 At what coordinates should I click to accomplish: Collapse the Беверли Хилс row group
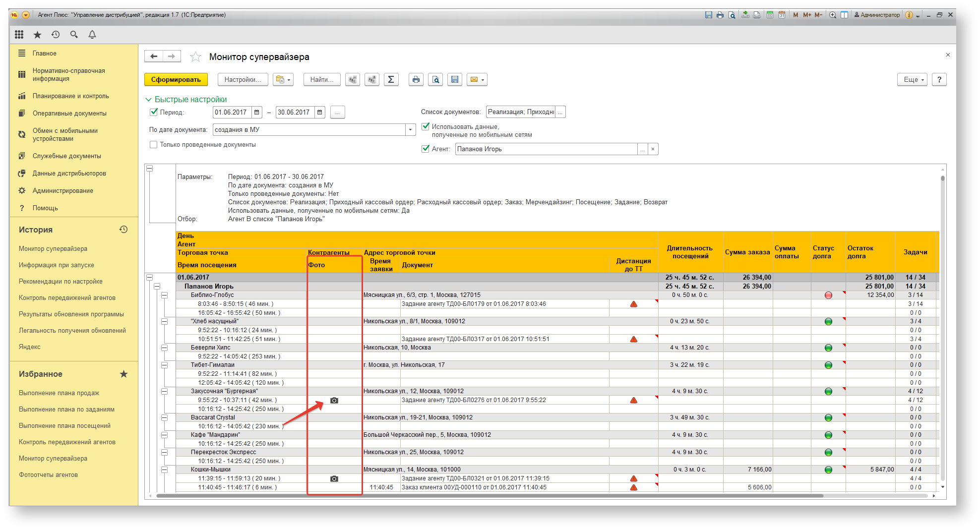[x=165, y=348]
